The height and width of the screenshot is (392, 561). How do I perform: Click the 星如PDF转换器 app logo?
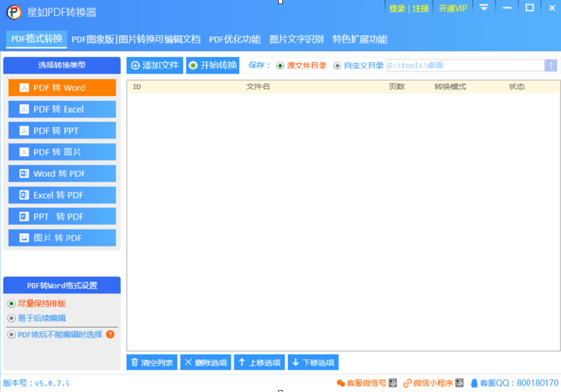(x=13, y=12)
